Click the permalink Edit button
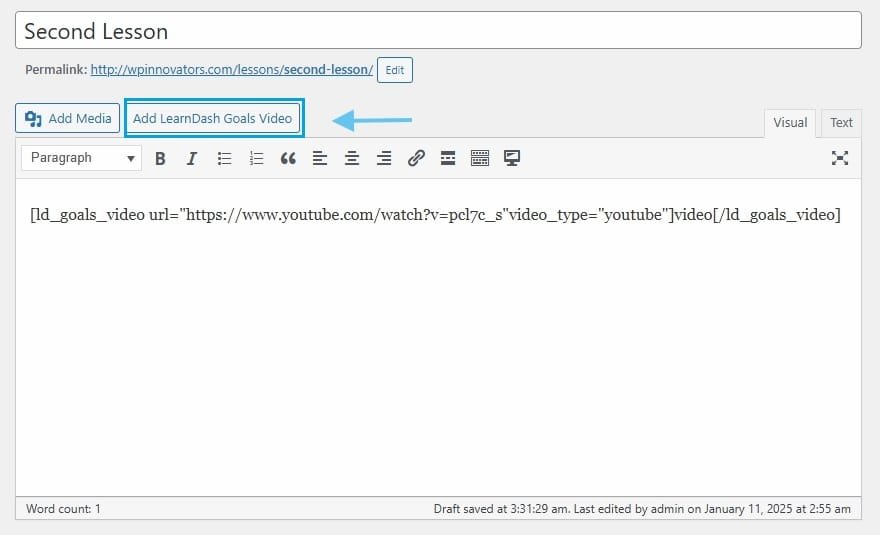 [x=395, y=70]
